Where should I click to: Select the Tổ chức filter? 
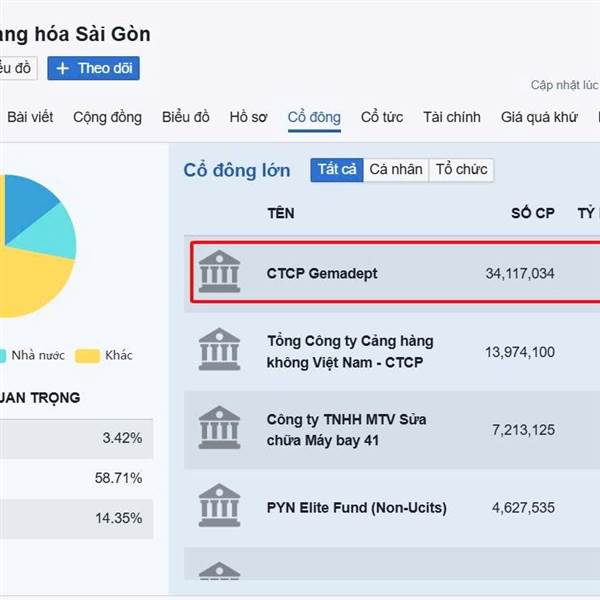(461, 170)
